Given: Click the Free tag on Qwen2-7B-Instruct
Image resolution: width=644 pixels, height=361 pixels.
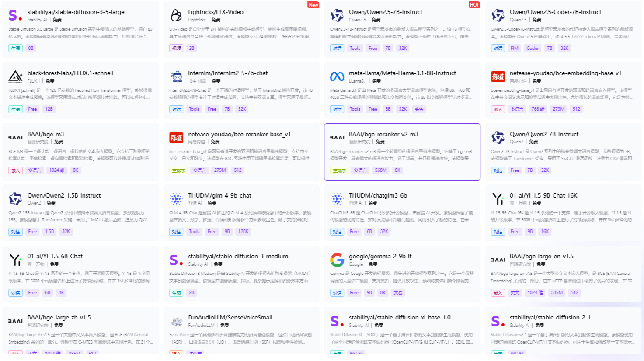Looking at the screenshot, I should (x=515, y=170).
